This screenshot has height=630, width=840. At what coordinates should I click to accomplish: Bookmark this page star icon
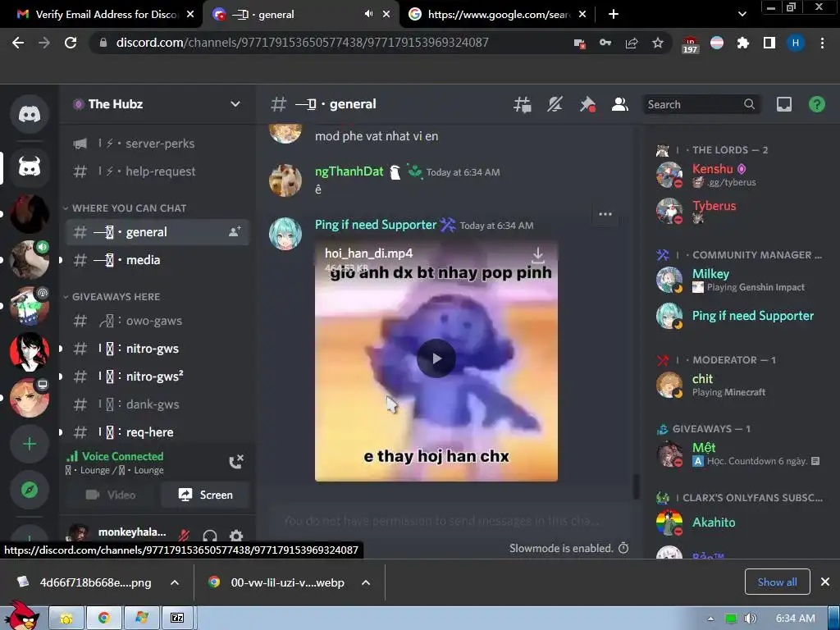click(658, 43)
